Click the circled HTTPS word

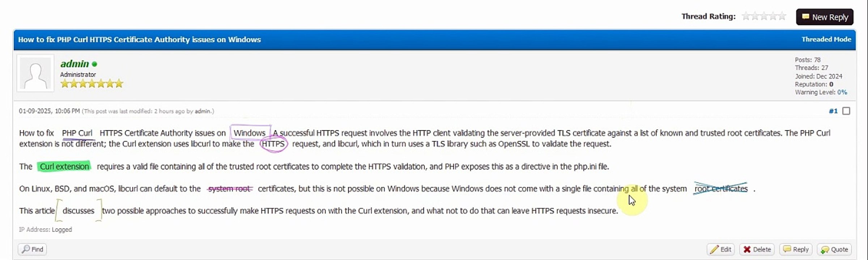(x=273, y=144)
